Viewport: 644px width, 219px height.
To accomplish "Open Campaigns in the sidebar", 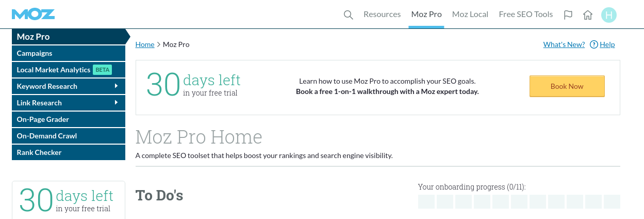I will pyautogui.click(x=35, y=53).
